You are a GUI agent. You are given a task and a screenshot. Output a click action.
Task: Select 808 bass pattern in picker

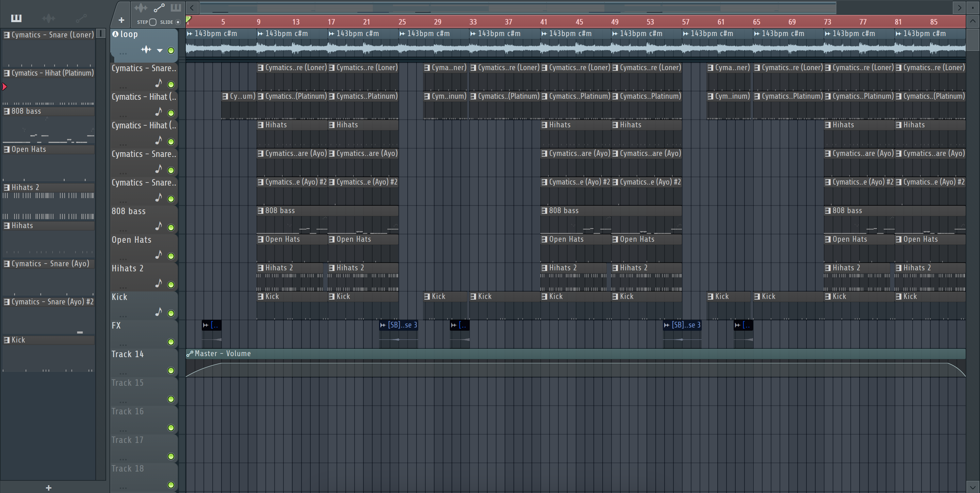pyautogui.click(x=48, y=111)
